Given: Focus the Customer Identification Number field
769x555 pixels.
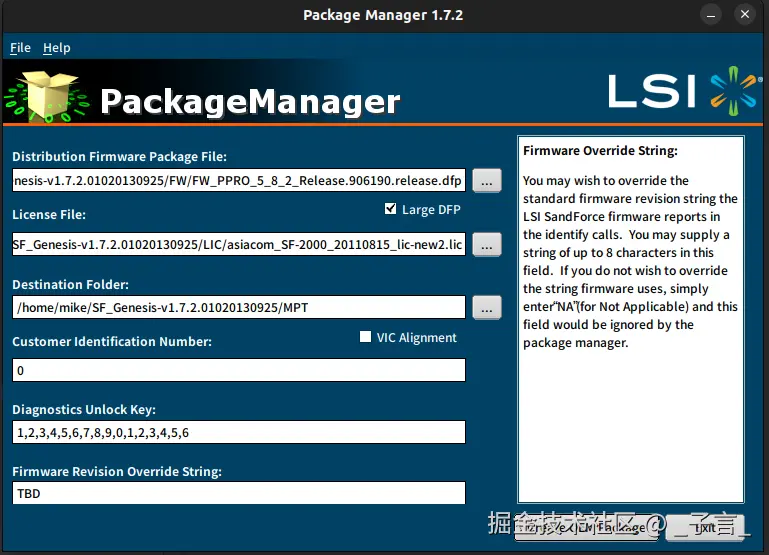Looking at the screenshot, I should pyautogui.click(x=239, y=370).
